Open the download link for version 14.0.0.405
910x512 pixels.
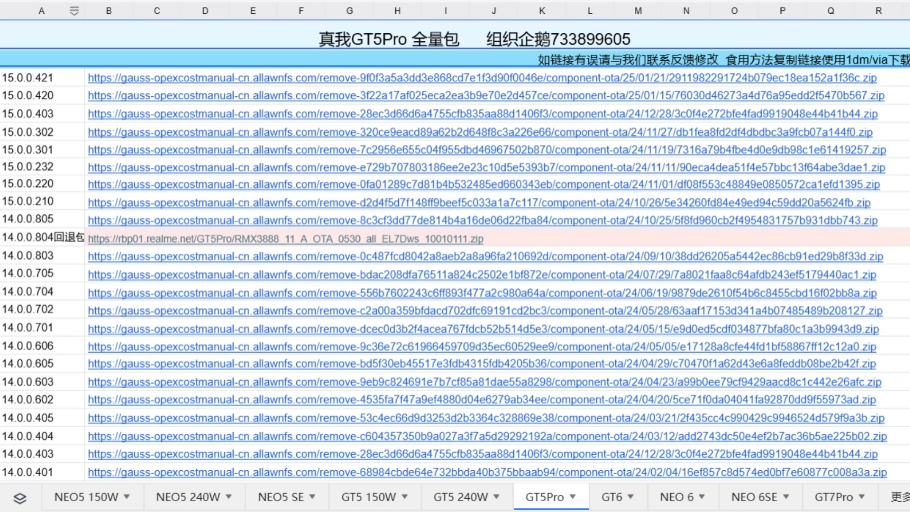pyautogui.click(x=486, y=418)
